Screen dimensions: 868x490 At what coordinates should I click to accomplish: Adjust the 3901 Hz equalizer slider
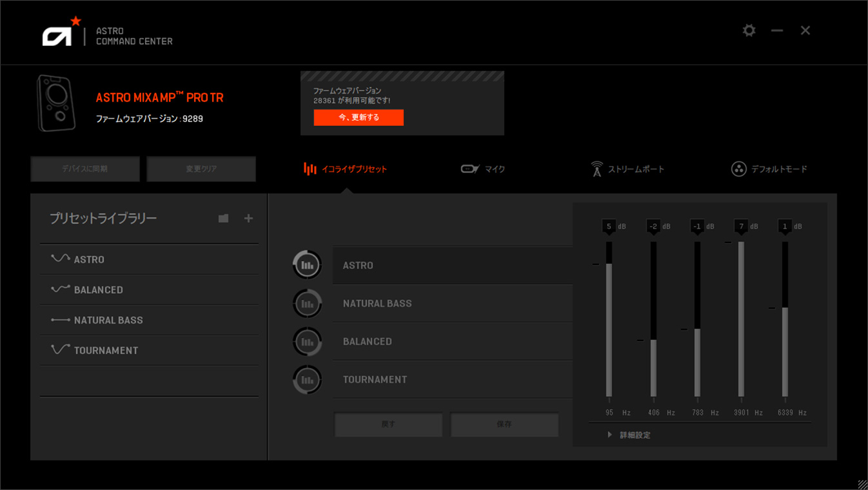point(741,319)
